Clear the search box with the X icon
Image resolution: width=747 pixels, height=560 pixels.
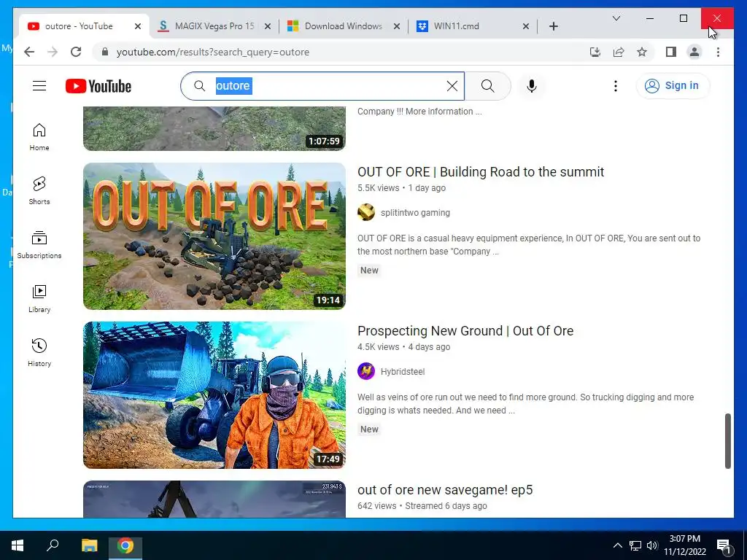452,86
